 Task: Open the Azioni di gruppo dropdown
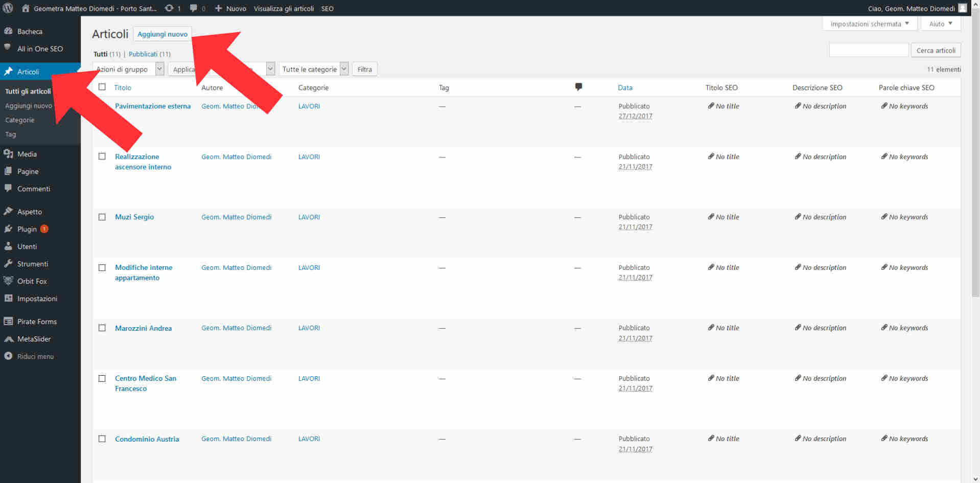(x=128, y=69)
